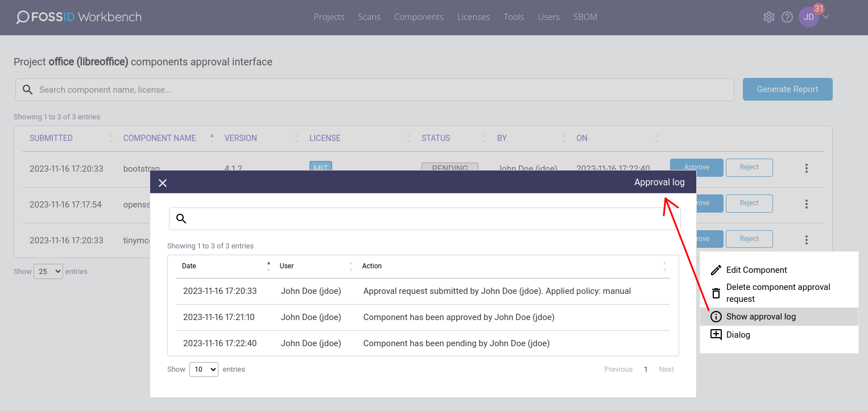Open the Show 10 entries dropdown
The width and height of the screenshot is (868, 411).
click(204, 370)
